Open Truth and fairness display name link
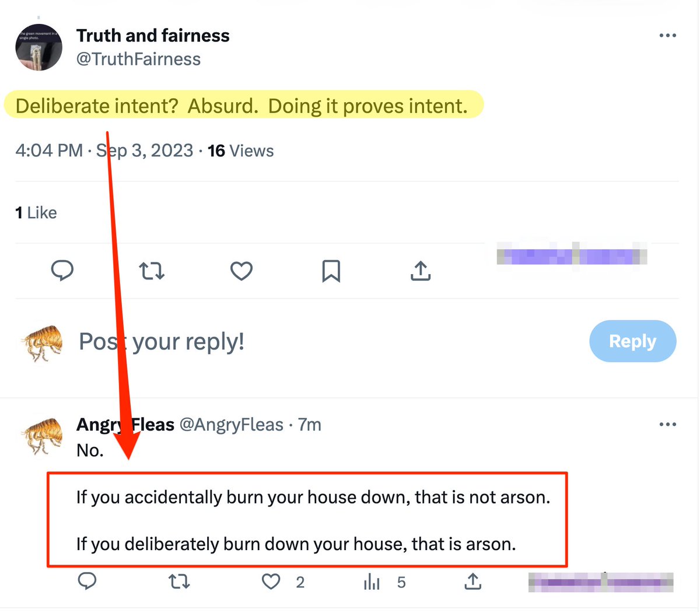This screenshot has height=612, width=700. (x=153, y=36)
